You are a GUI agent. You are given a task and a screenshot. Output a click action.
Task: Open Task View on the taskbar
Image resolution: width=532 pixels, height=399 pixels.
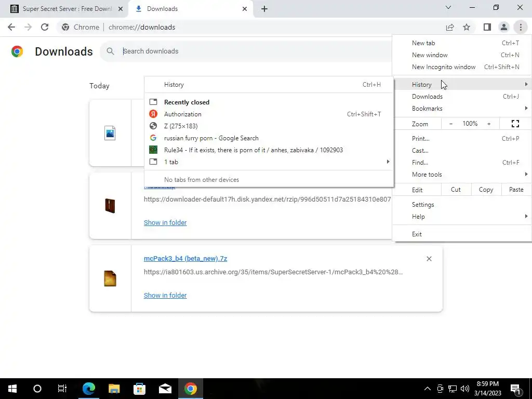pyautogui.click(x=62, y=389)
